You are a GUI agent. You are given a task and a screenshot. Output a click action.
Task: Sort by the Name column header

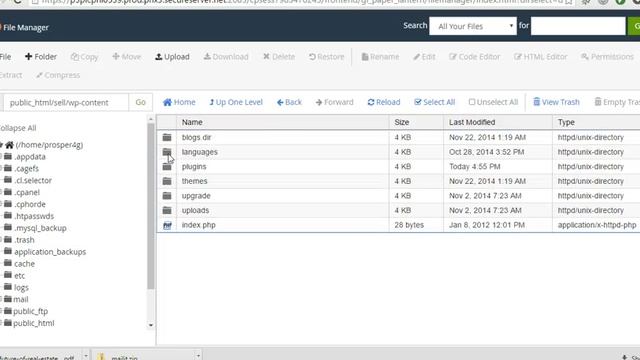[282, 122]
